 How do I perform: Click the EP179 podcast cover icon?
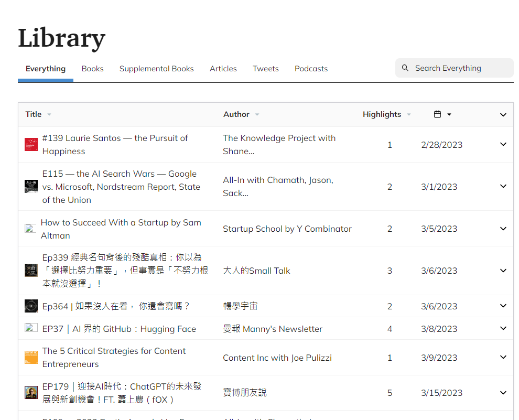coord(31,393)
